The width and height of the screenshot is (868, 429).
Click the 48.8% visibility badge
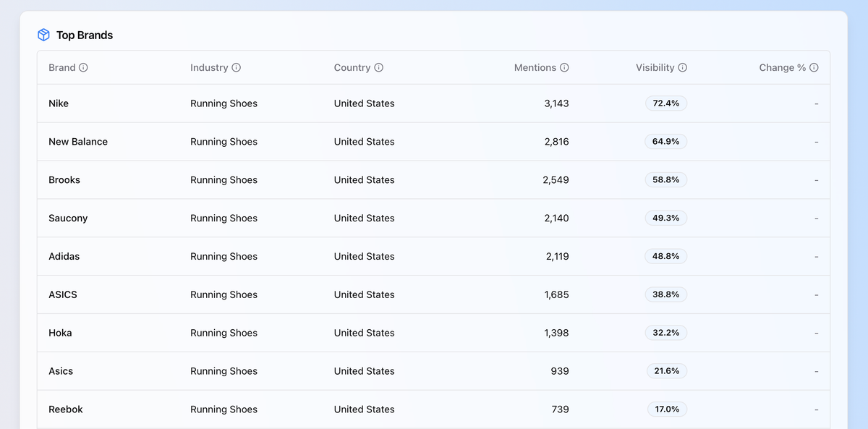(x=666, y=257)
